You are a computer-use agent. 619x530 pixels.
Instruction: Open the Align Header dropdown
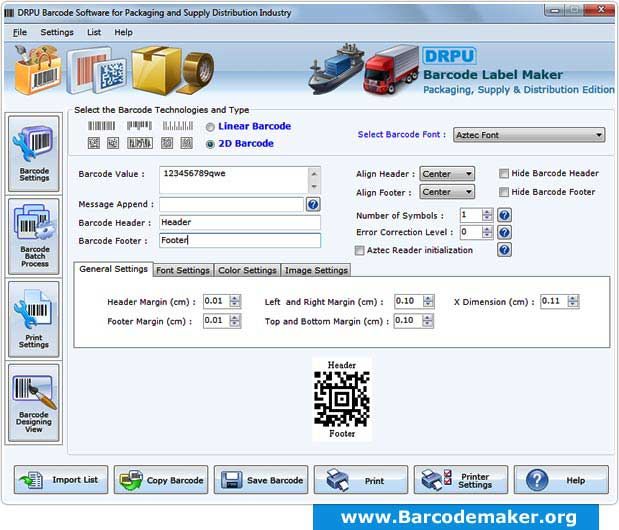click(x=447, y=174)
